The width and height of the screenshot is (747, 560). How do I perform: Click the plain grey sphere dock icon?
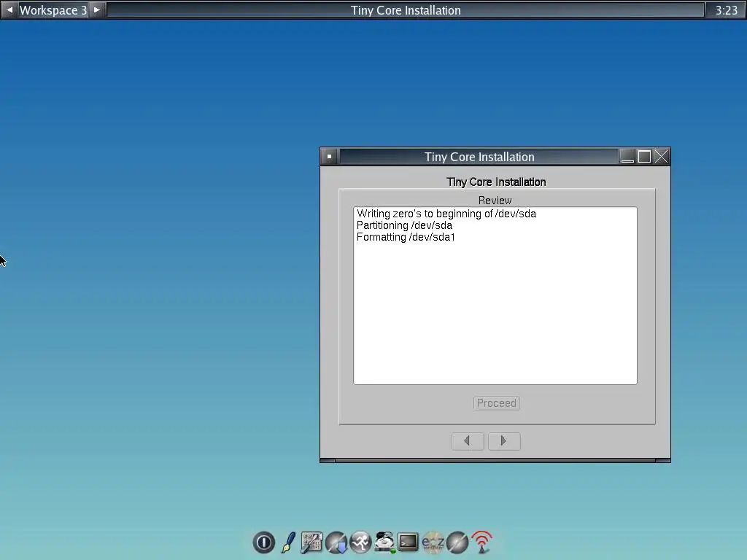[x=457, y=542]
